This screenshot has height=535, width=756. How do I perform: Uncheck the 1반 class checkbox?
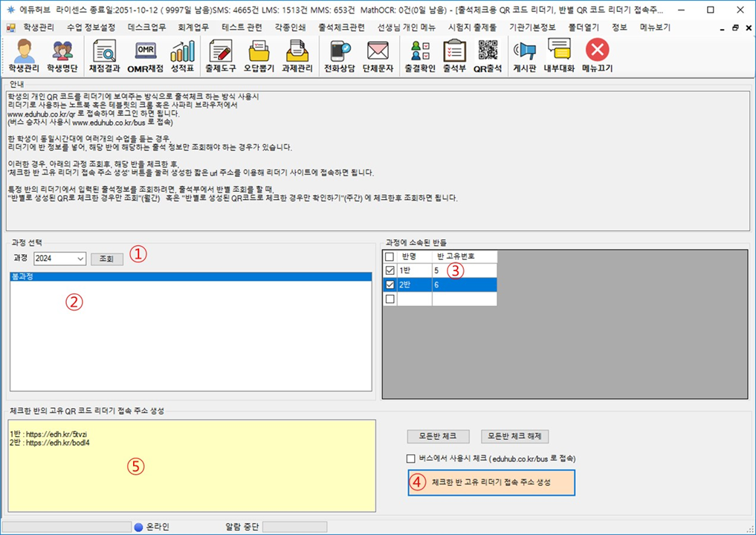coord(390,271)
